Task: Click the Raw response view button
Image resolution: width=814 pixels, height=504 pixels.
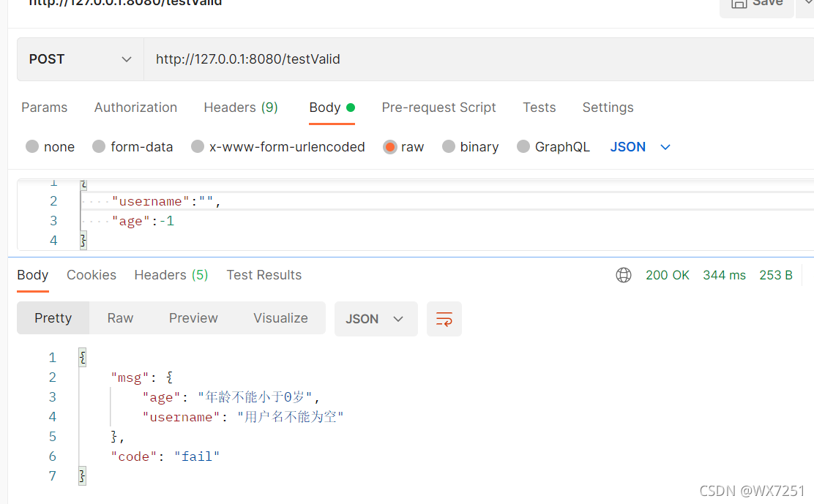Action: (120, 318)
